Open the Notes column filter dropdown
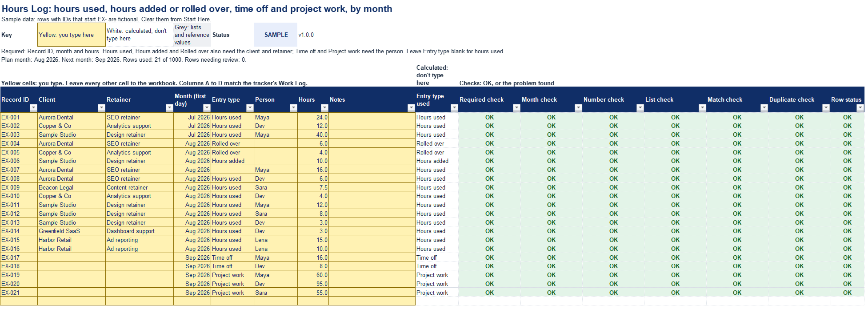 [411, 108]
